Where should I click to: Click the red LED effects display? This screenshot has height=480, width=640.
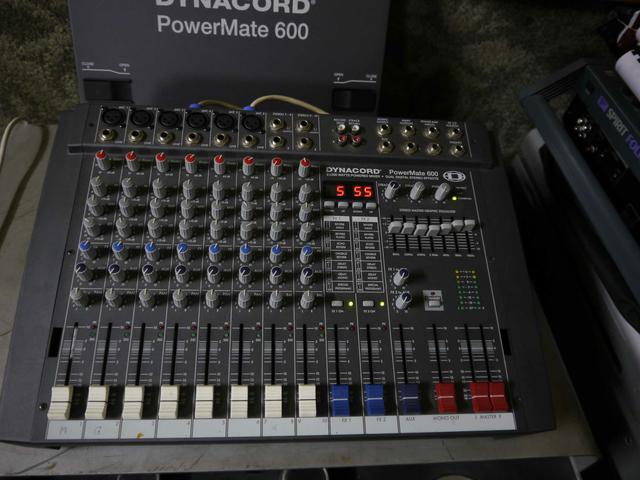pos(354,191)
